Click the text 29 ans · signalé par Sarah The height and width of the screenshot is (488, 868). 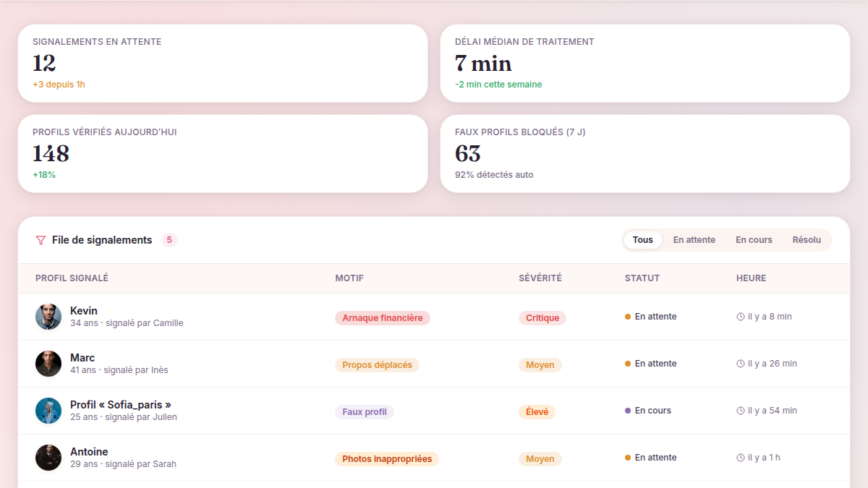pos(123,464)
